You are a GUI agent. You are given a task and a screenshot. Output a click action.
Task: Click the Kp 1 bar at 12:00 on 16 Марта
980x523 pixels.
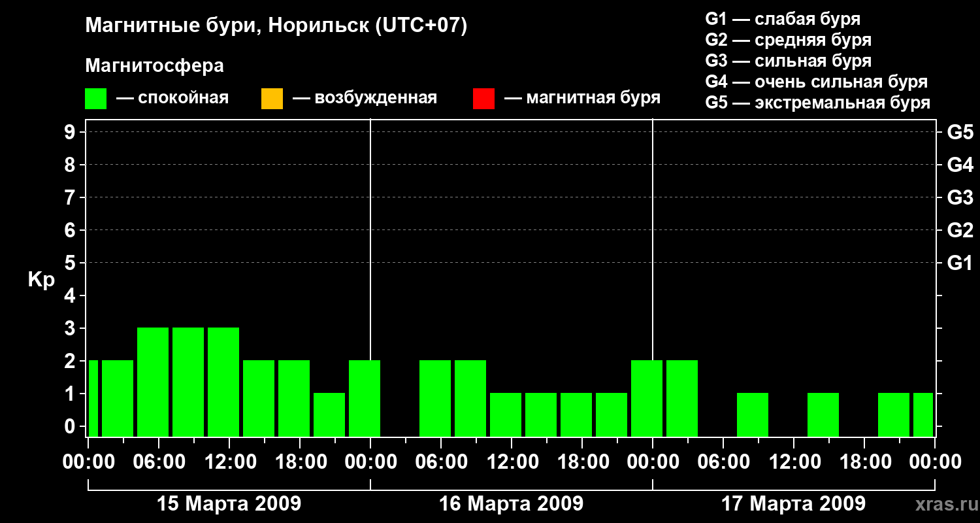(x=506, y=414)
